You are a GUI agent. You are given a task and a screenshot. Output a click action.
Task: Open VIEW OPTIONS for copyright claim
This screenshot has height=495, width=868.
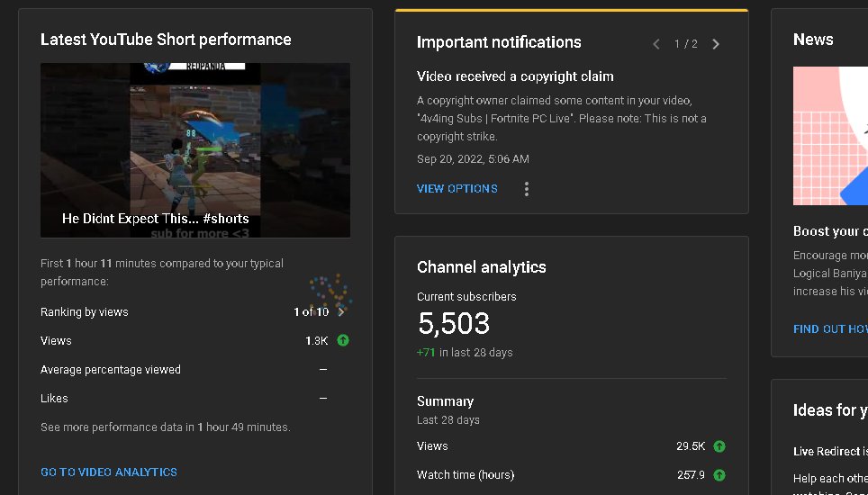457,189
